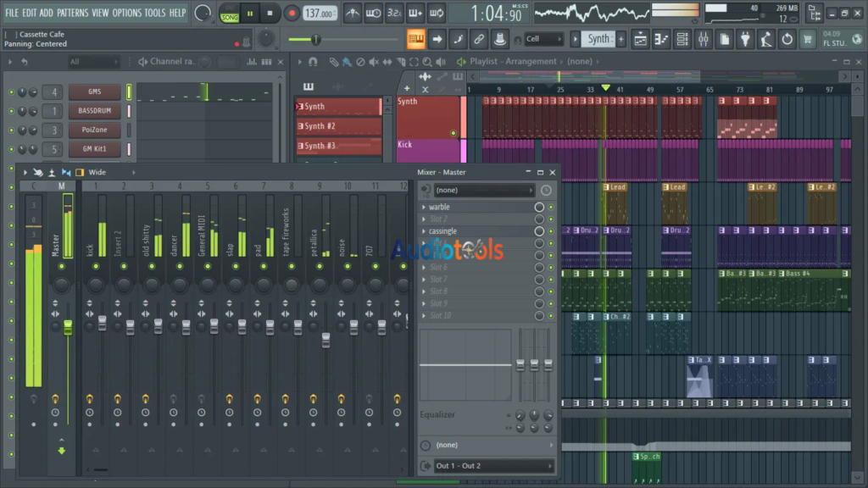Stop playback with the stop button
This screenshot has height=488, width=868.
[x=270, y=14]
